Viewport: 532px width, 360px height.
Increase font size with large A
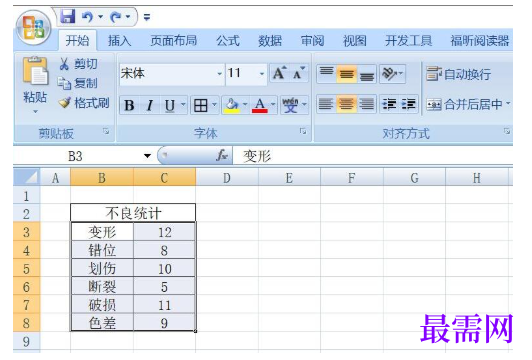(x=280, y=73)
